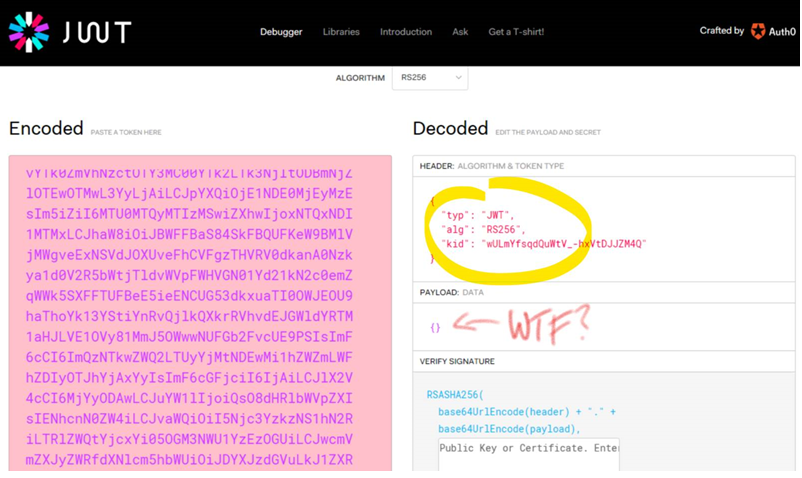Click into the pink Encoded token area

tap(200, 313)
